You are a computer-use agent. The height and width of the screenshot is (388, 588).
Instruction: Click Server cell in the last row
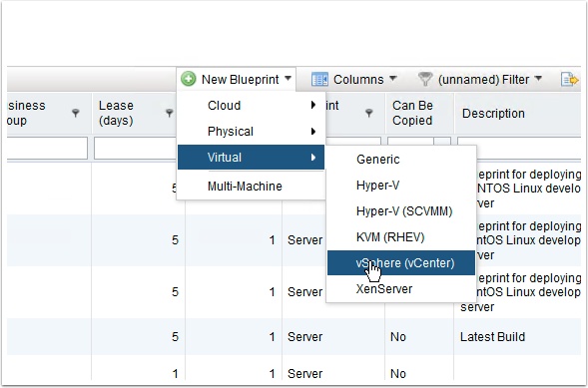pyautogui.click(x=304, y=374)
